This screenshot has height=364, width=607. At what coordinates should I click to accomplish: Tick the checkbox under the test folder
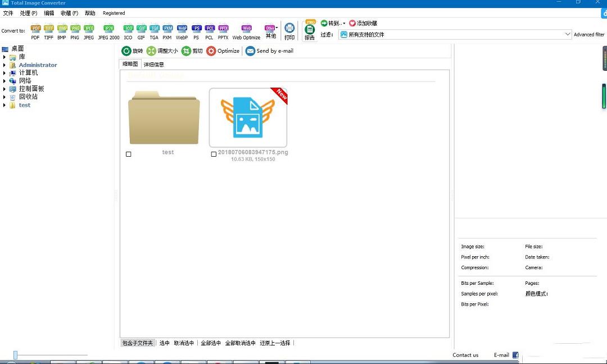129,154
